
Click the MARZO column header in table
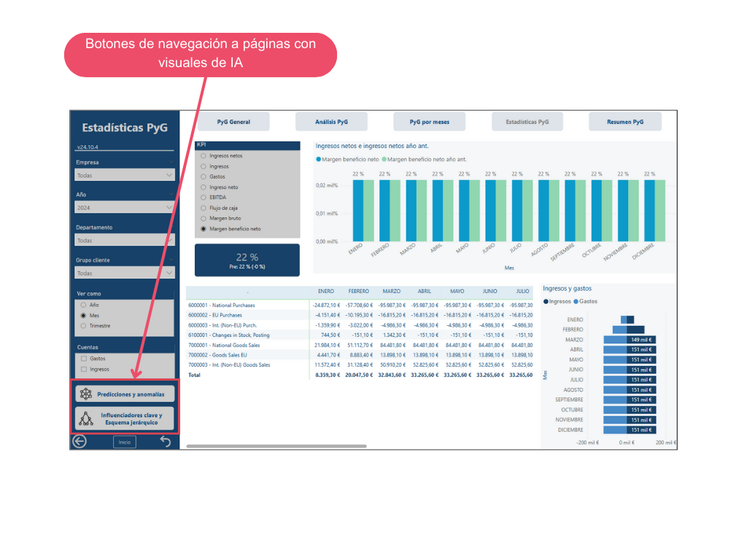(x=392, y=291)
